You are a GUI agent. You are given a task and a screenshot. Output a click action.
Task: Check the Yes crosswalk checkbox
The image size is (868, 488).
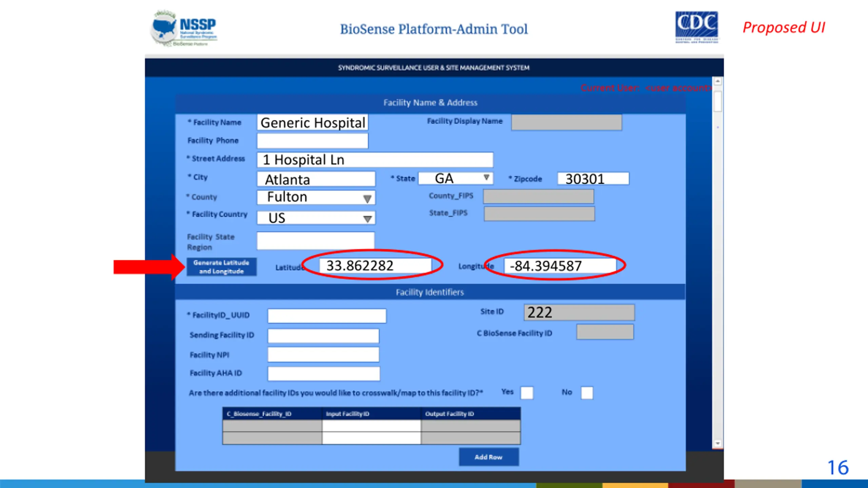tap(527, 393)
